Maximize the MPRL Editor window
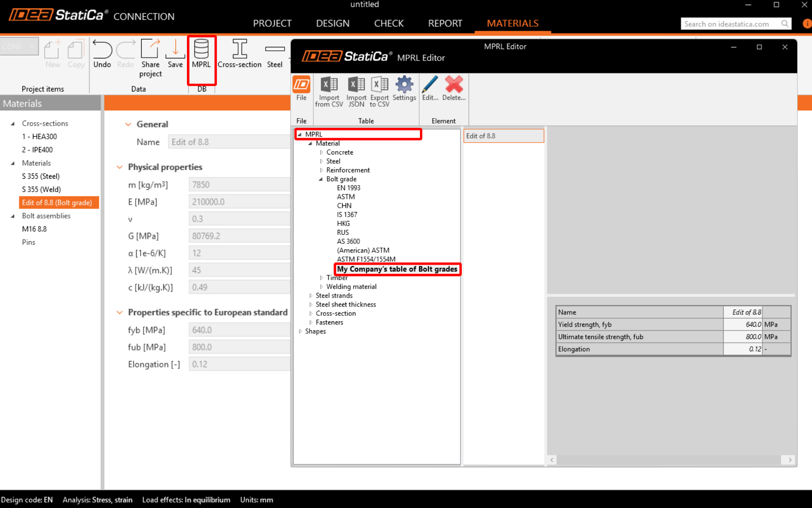This screenshot has height=508, width=812. (759, 47)
